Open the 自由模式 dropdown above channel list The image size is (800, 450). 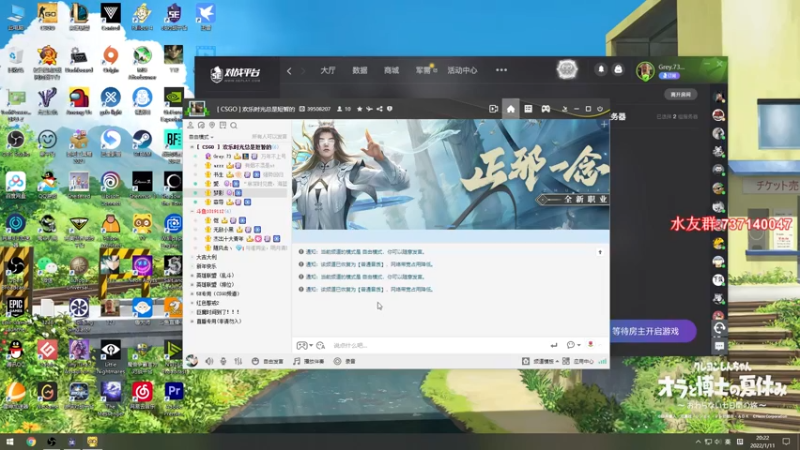pyautogui.click(x=201, y=137)
